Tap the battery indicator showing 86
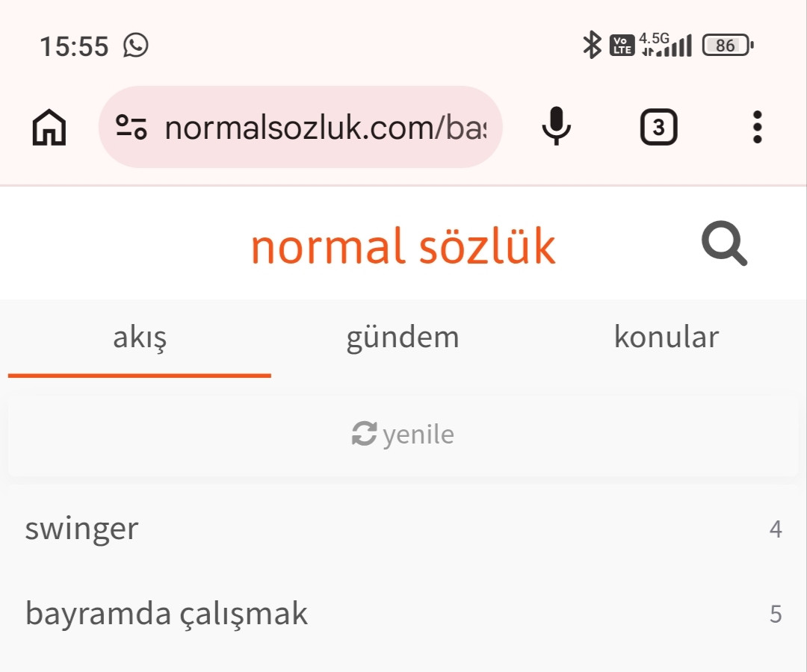Image resolution: width=807 pixels, height=672 pixels. [x=728, y=46]
